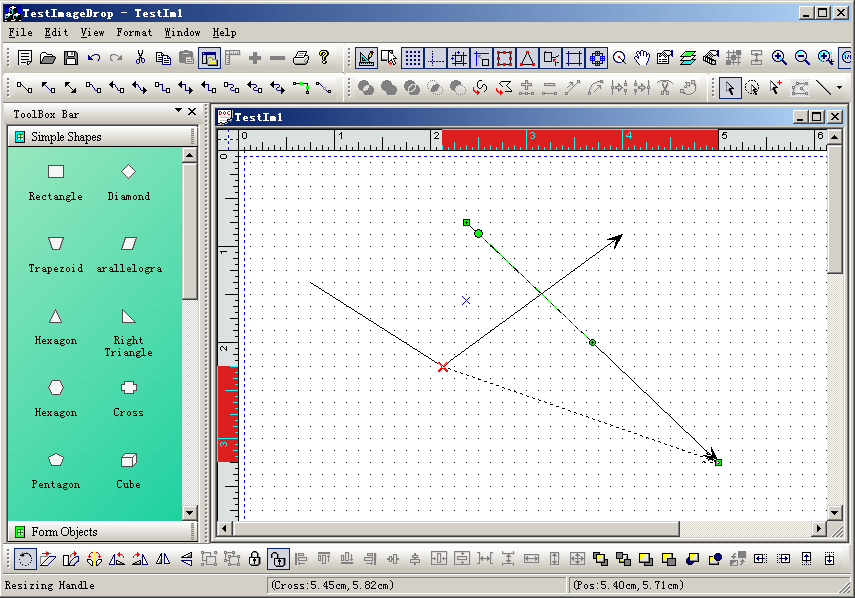The height and width of the screenshot is (598, 855).
Task: Click the toolbox scroll down arrow
Action: (x=189, y=512)
